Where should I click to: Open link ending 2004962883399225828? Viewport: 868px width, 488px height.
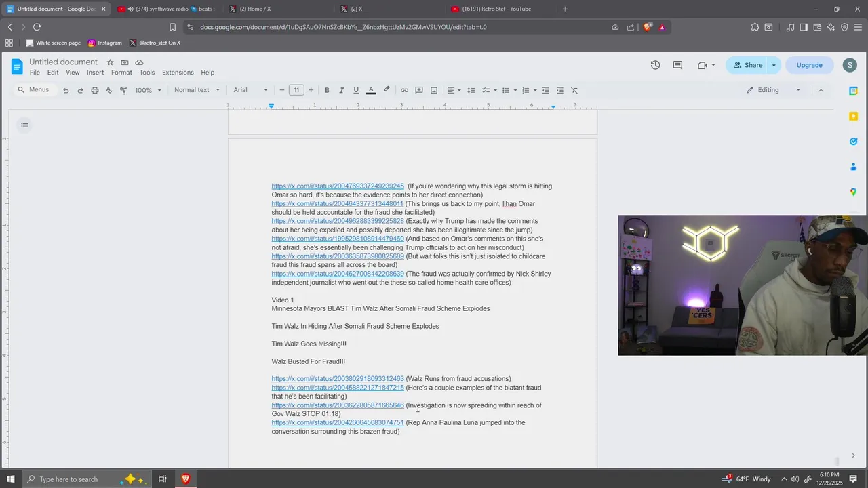[x=338, y=221]
